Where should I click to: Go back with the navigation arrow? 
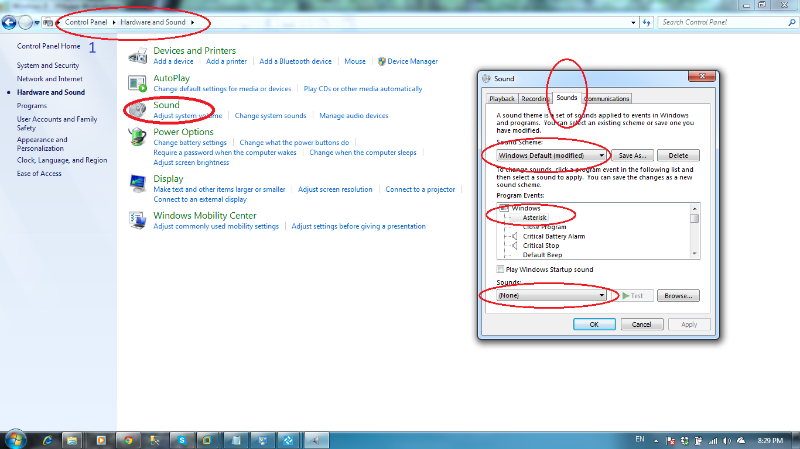tap(9, 22)
